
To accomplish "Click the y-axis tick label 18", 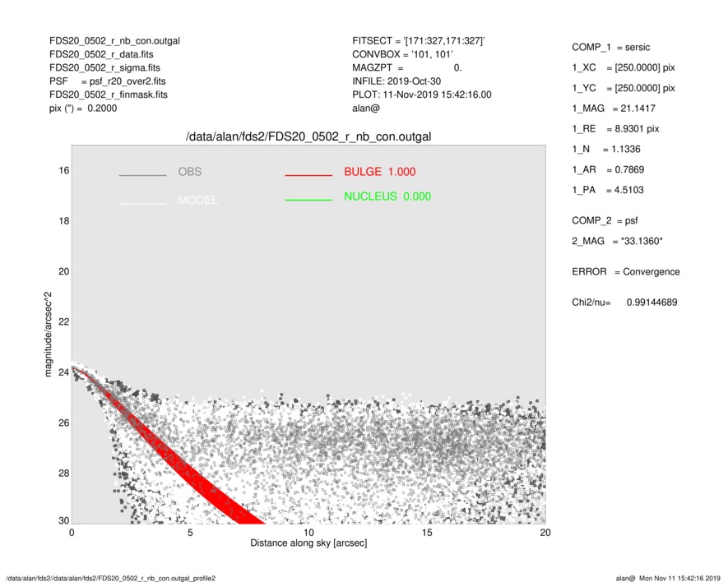I will click(63, 221).
